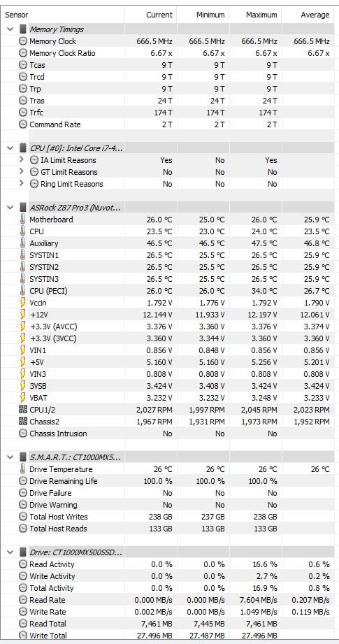Screen dimensions: 339x644
Task: Select the SYSTIN3 sensor row
Action: [x=169, y=279]
